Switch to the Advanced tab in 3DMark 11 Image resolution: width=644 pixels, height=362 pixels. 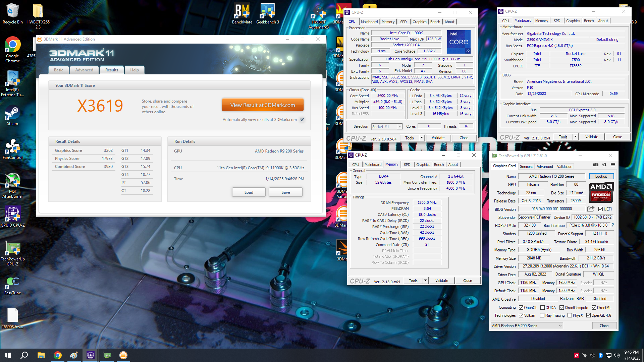pyautogui.click(x=84, y=70)
